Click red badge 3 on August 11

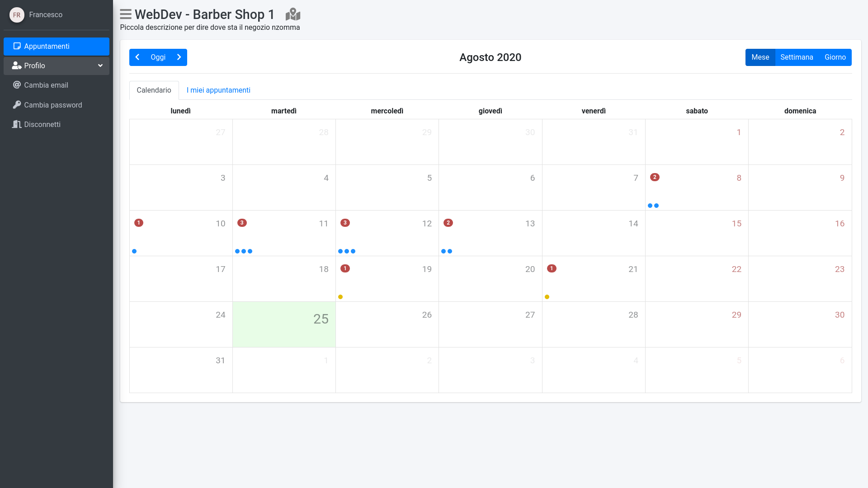pyautogui.click(x=242, y=223)
